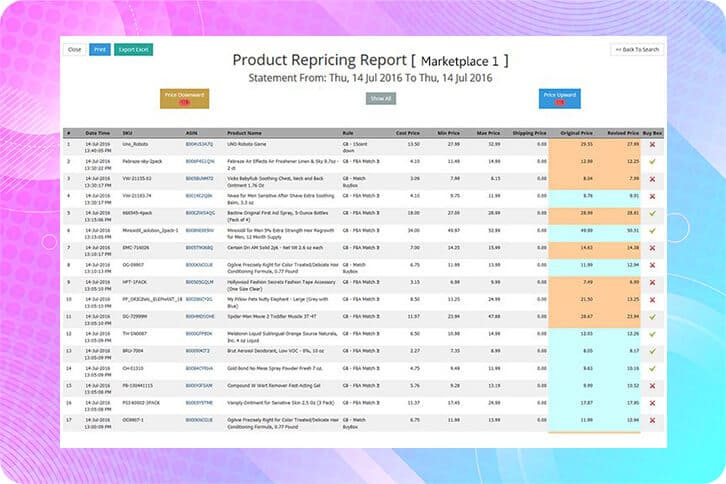Open the ASIN link in the Compound W row
This screenshot has height=484, width=726.
click(x=199, y=386)
